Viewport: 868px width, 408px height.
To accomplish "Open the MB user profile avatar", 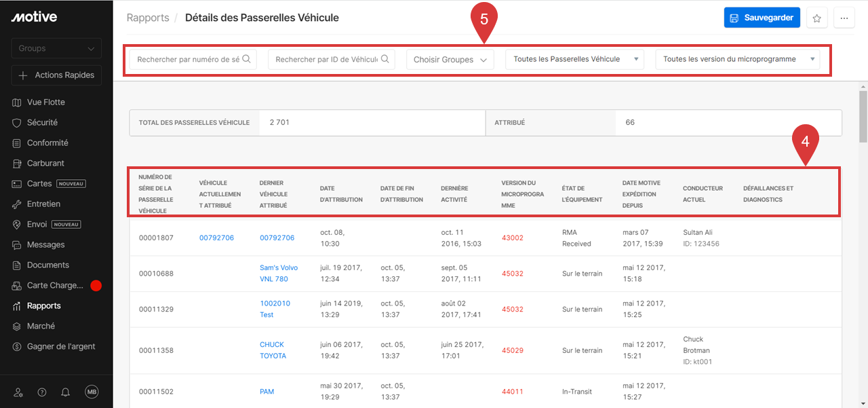I will click(x=92, y=392).
